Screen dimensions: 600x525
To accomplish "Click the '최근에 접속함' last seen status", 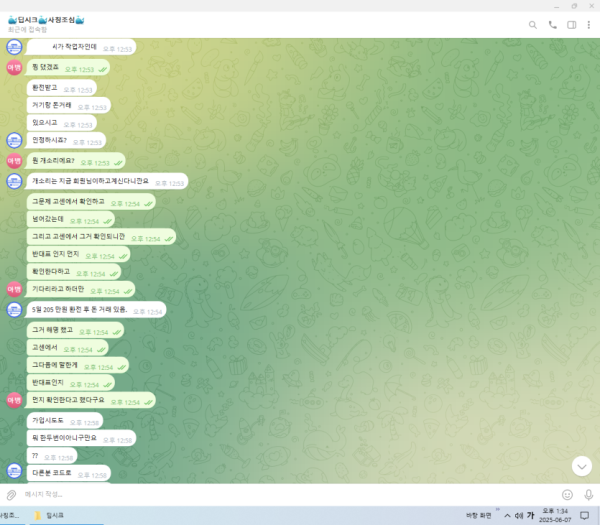I will (27, 29).
